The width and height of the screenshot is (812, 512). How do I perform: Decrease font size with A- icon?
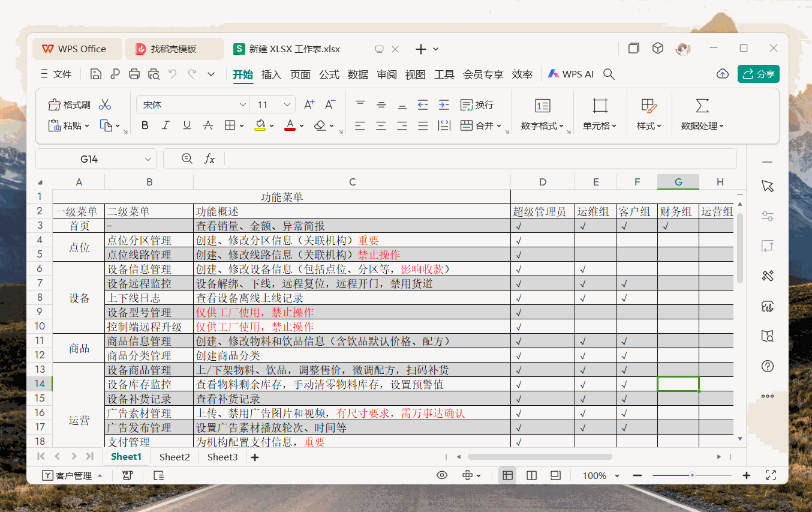pyautogui.click(x=330, y=104)
